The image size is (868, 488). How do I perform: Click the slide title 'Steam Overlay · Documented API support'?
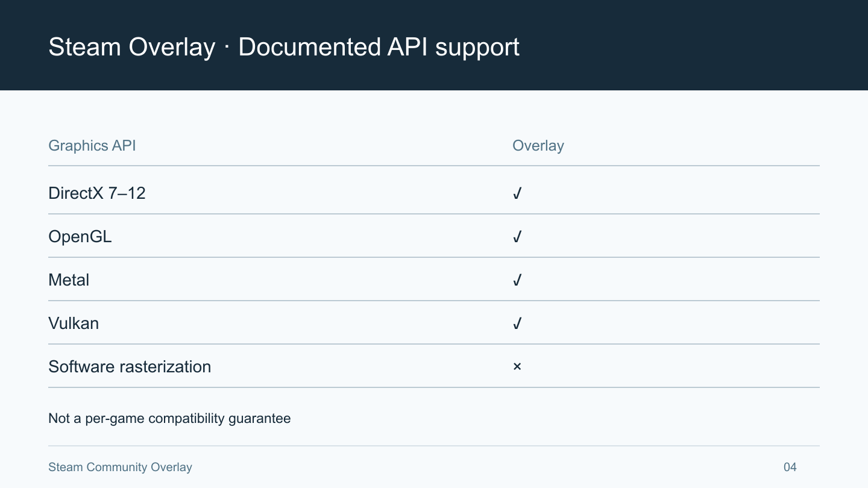click(x=284, y=47)
